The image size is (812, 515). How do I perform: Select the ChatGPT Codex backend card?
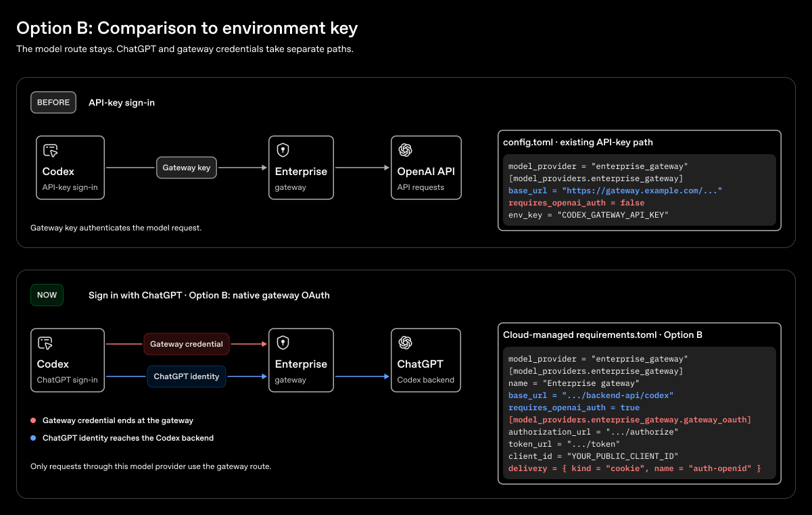pyautogui.click(x=426, y=360)
